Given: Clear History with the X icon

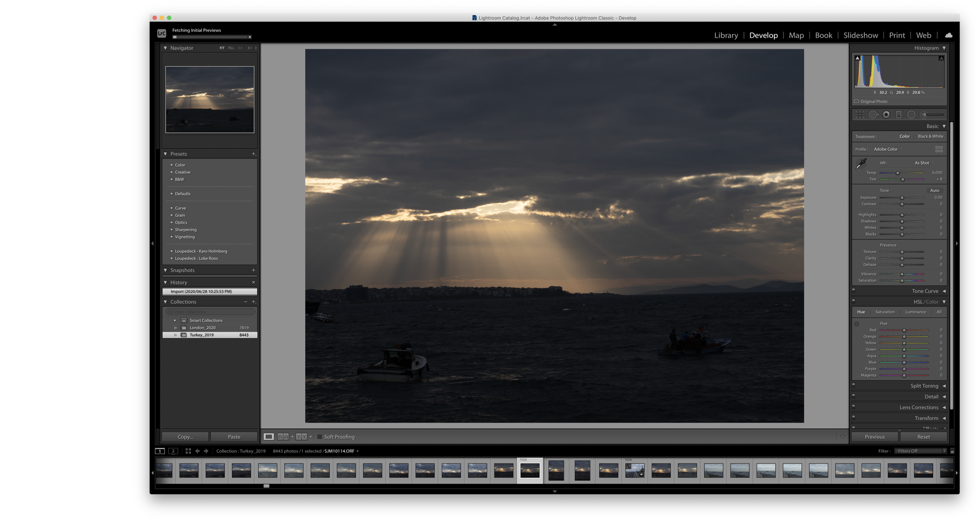Looking at the screenshot, I should 253,283.
